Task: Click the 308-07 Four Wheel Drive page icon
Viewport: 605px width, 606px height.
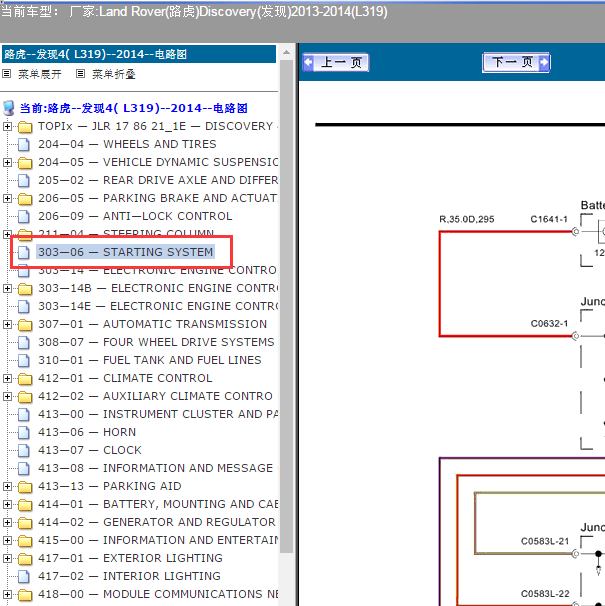Action: tap(24, 342)
